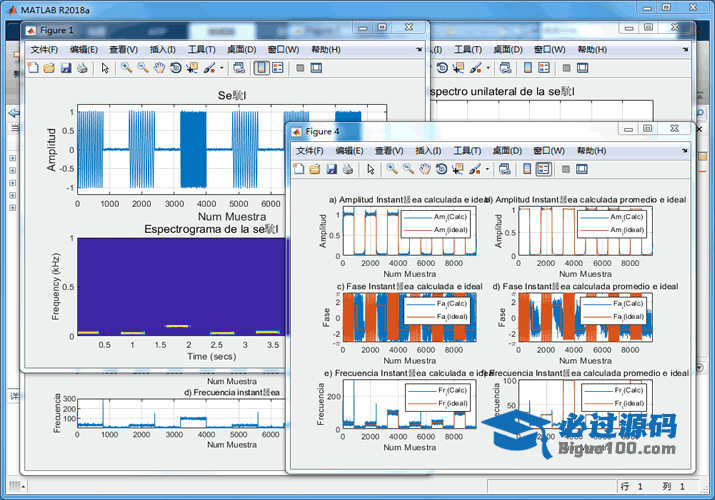Image resolution: width=715 pixels, height=500 pixels.
Task: Open status bar arrow in MATLAB bottom-left
Action: click(23, 487)
